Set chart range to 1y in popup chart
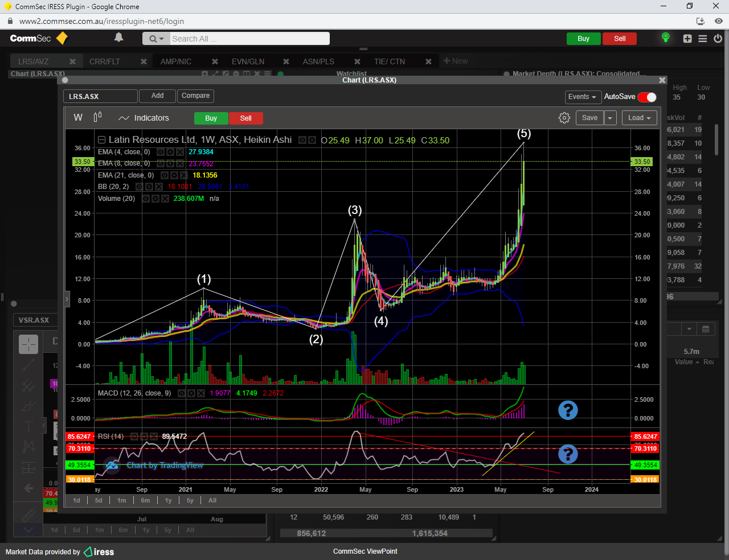 point(168,501)
